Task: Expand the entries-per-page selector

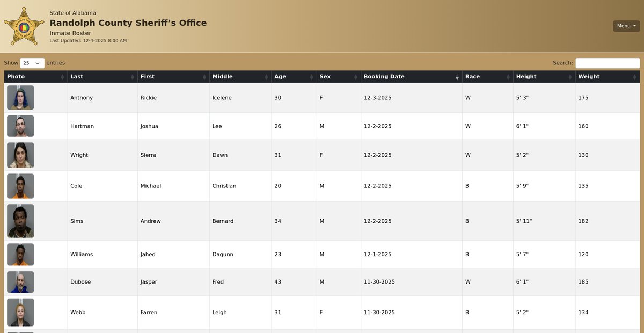Action: click(x=32, y=63)
